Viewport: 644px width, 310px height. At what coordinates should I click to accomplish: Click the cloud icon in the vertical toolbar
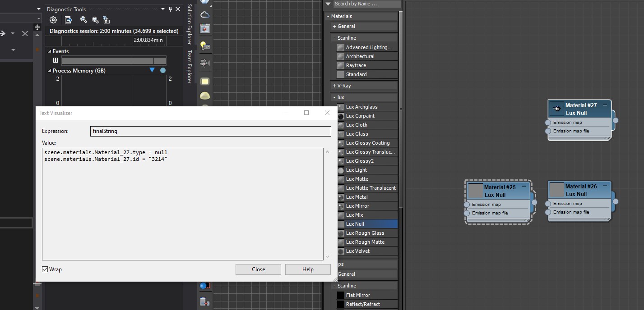[205, 14]
